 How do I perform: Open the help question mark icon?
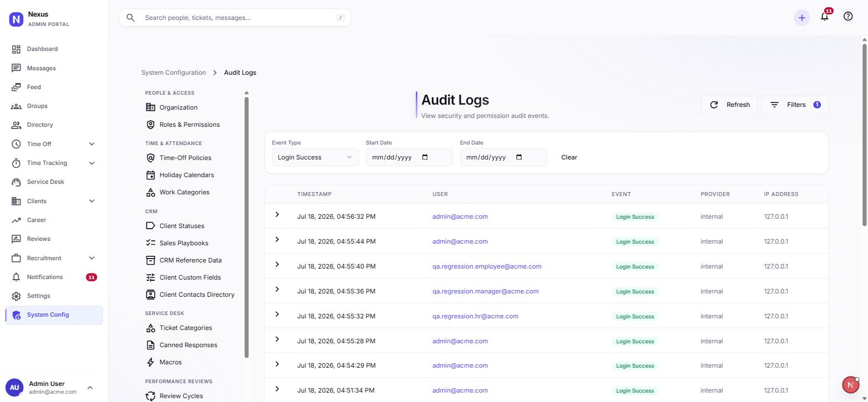coord(848,17)
